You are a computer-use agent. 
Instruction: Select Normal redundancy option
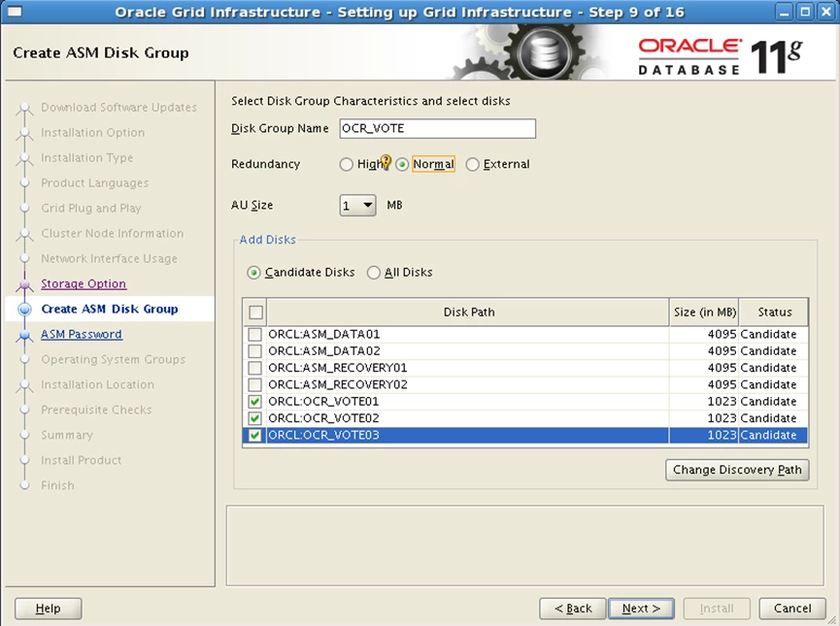coord(402,164)
